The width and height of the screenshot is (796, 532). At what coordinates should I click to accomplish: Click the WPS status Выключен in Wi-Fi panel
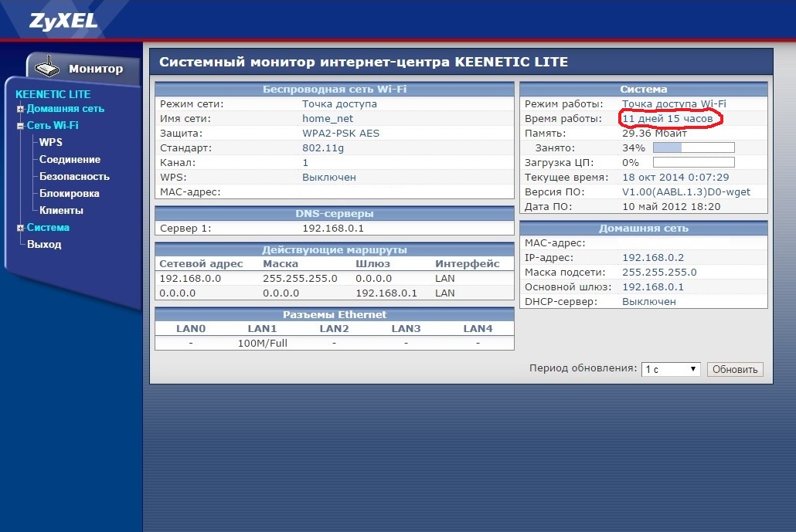tap(329, 178)
